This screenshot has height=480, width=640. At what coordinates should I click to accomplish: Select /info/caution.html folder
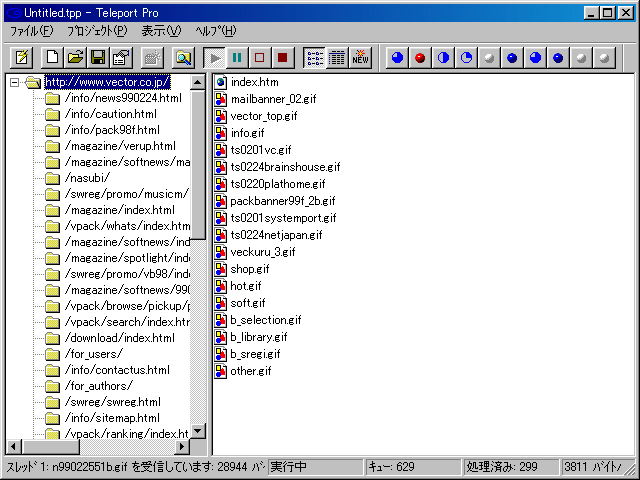[x=111, y=114]
